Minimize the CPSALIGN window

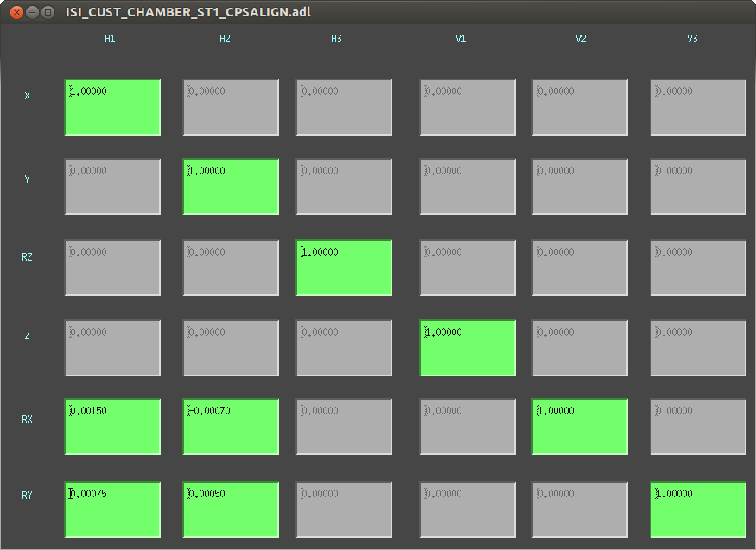point(32,12)
